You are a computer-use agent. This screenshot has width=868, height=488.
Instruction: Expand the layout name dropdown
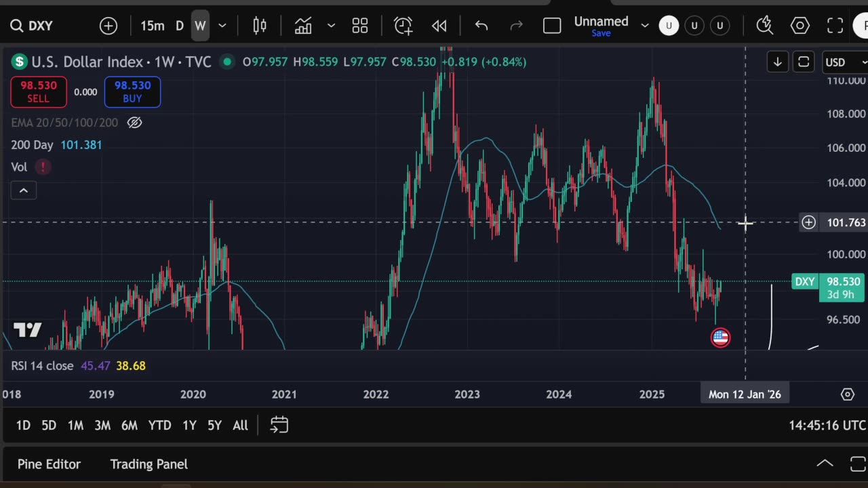645,26
